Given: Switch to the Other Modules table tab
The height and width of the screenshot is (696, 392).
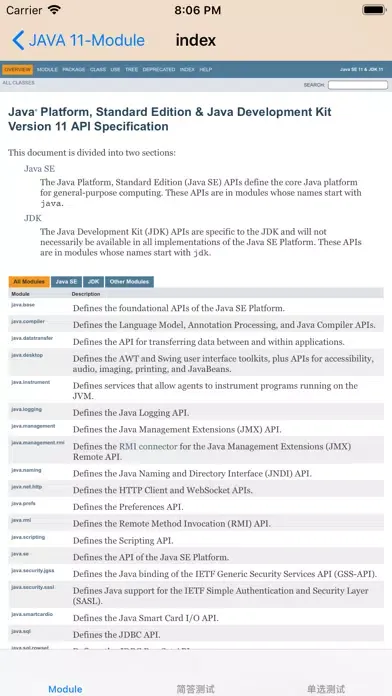Looking at the screenshot, I should 129,282.
